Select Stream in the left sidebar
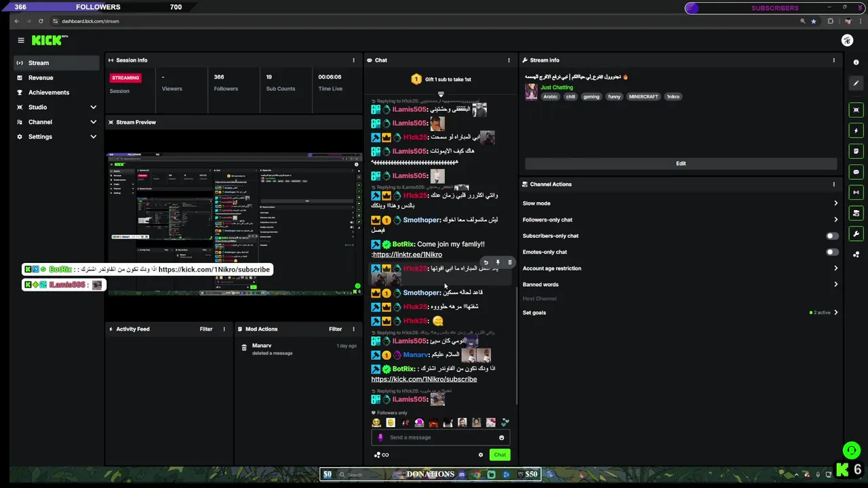The width and height of the screenshot is (868, 488). tap(56, 63)
